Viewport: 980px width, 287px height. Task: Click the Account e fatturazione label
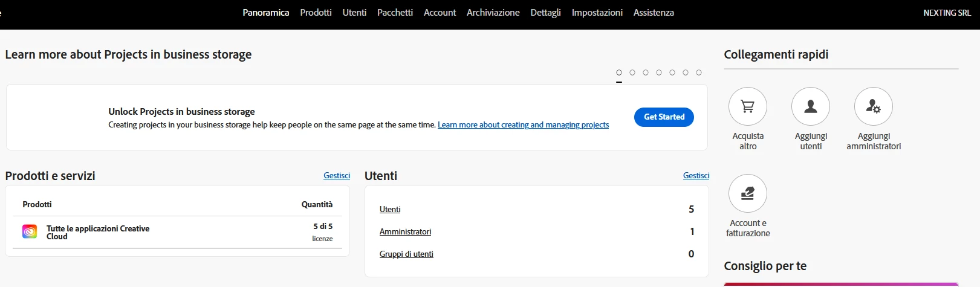[x=748, y=228]
